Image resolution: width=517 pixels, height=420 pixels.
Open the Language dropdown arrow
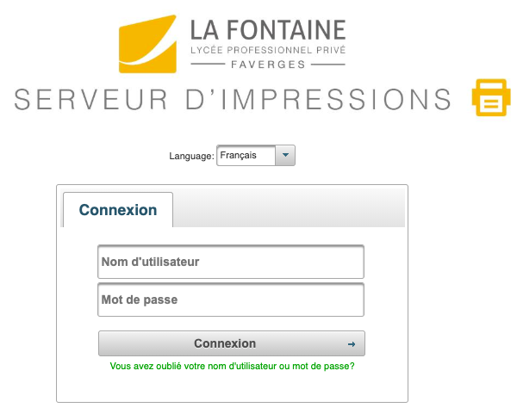click(286, 156)
